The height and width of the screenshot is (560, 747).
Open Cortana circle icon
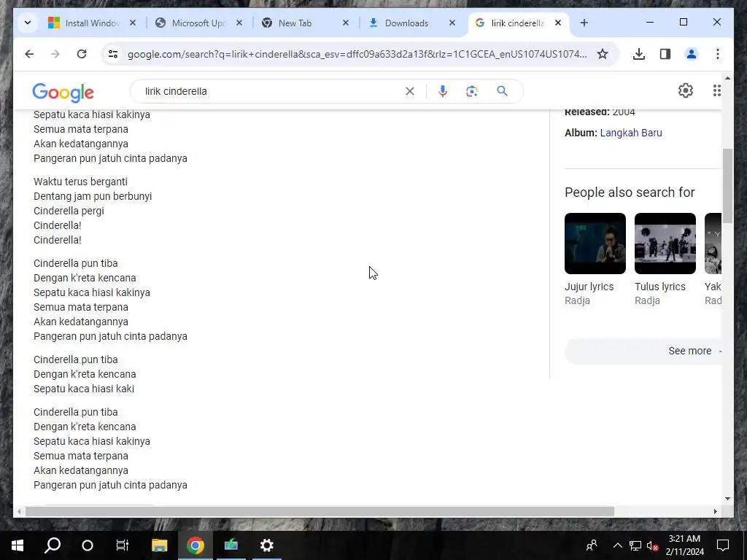click(88, 545)
